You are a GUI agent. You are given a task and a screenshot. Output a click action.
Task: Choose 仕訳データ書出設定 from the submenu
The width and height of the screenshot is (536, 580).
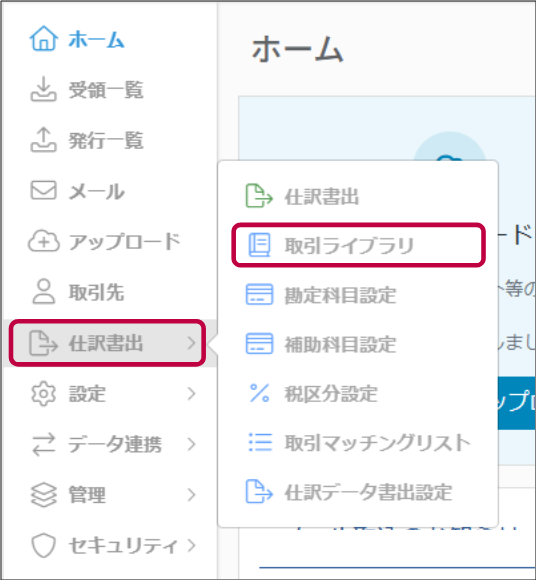[358, 492]
